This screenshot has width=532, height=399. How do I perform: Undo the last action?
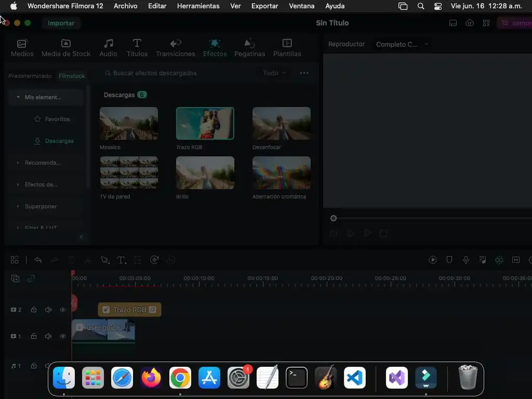tap(38, 260)
